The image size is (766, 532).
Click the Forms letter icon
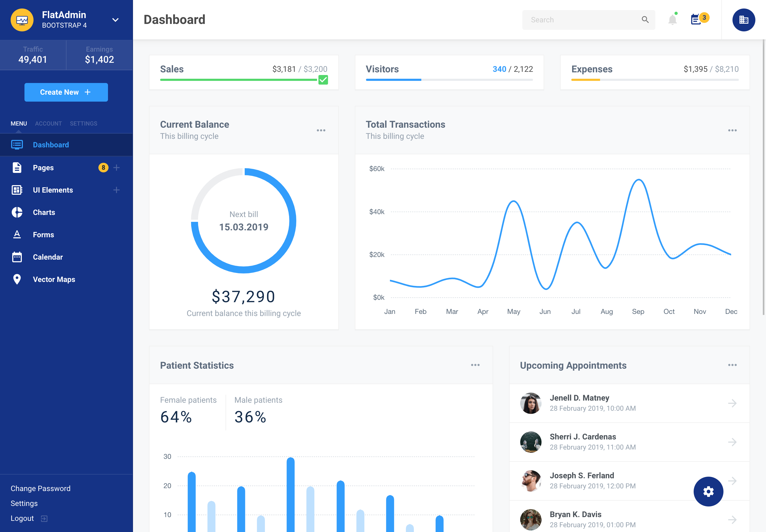pyautogui.click(x=17, y=235)
